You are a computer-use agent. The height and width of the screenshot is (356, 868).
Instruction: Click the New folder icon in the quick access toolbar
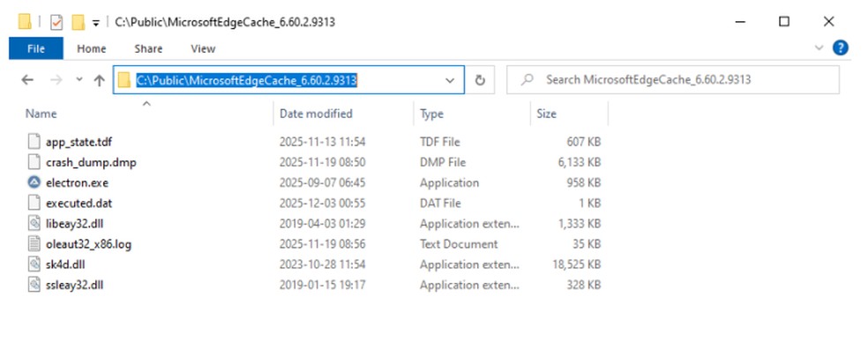point(79,22)
